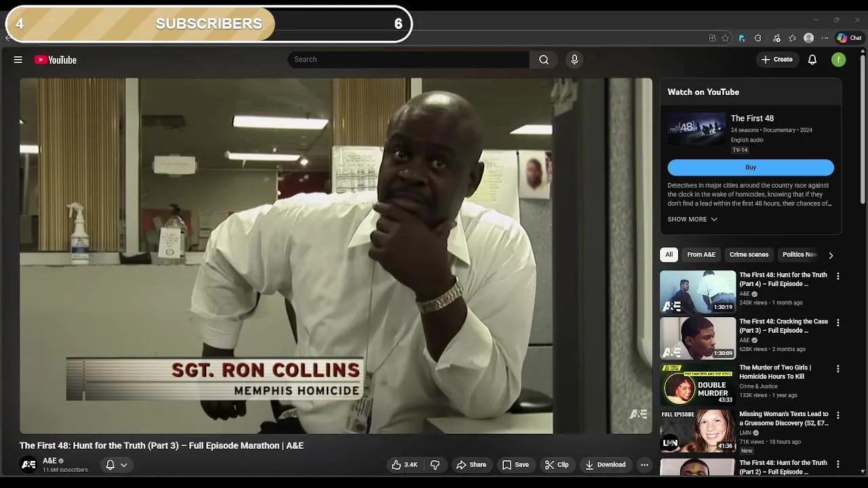Open browser extensions puzzle icon
Image resolution: width=868 pixels, height=488 pixels.
point(758,38)
